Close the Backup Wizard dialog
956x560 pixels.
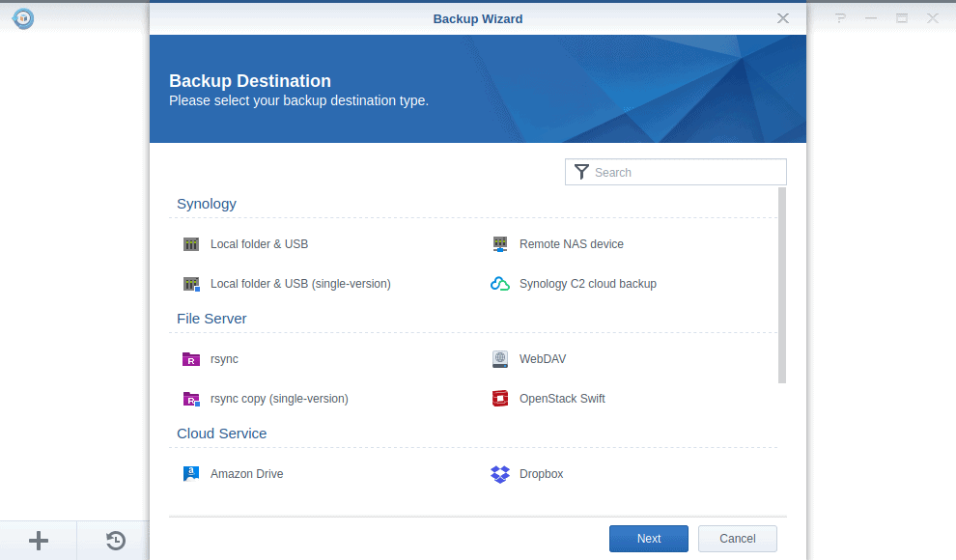[782, 17]
